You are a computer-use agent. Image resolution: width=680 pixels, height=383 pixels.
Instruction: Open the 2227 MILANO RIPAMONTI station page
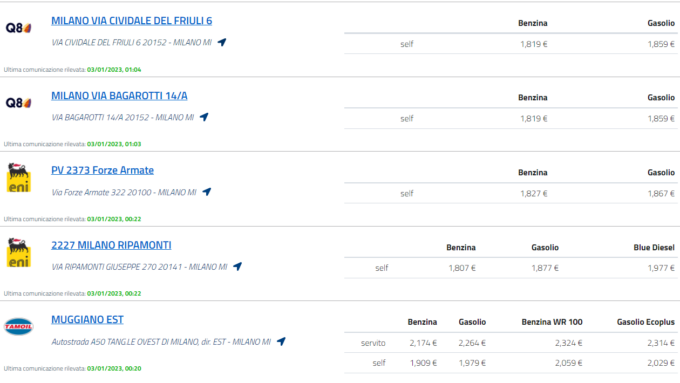pyautogui.click(x=111, y=245)
